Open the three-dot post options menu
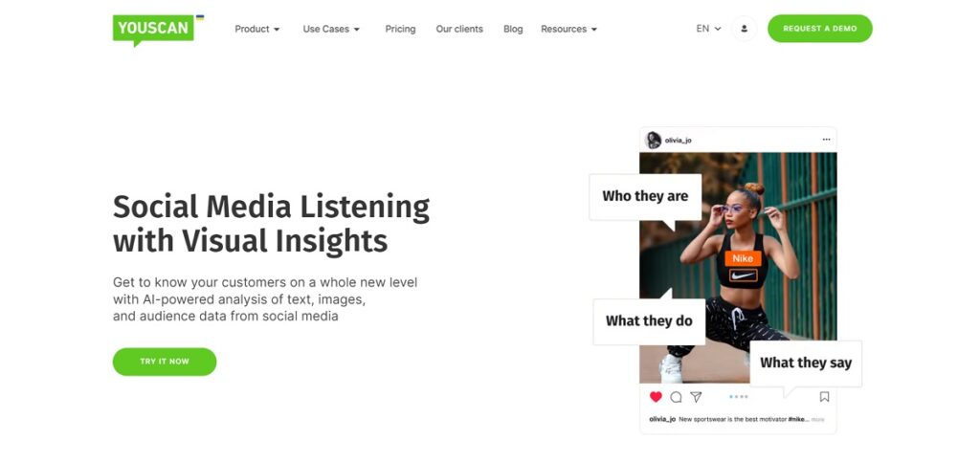Viewport: 980px width, 462px height. [826, 140]
